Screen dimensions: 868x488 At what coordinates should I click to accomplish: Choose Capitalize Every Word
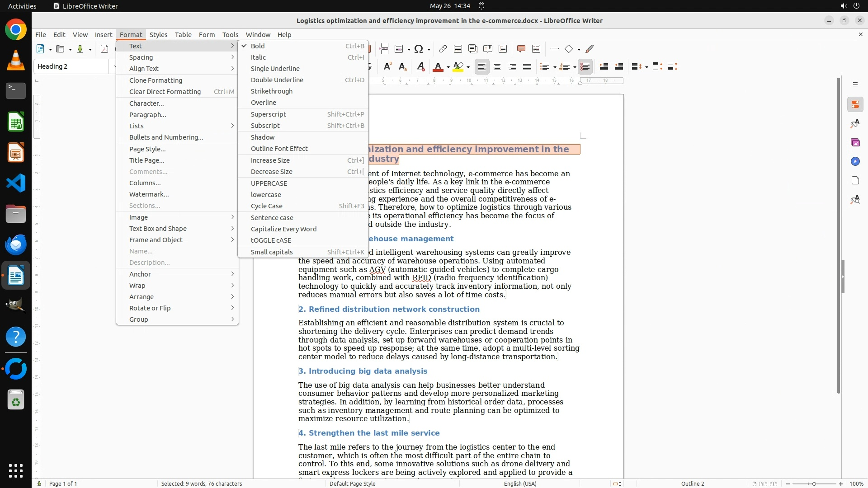[x=283, y=229]
